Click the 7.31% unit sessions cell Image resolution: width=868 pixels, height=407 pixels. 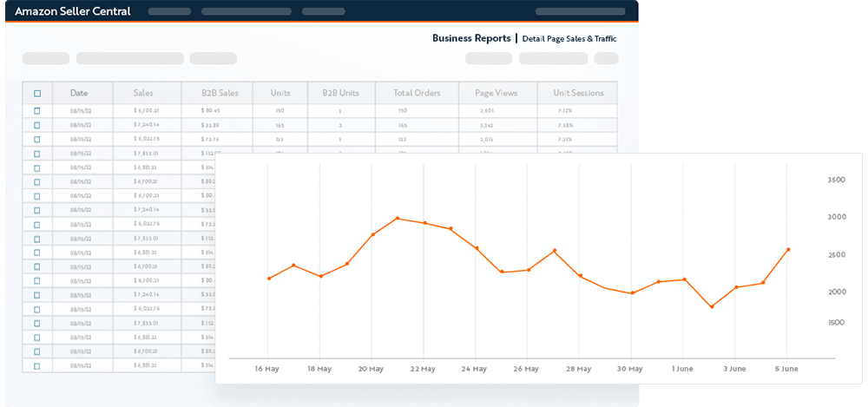[x=565, y=140]
